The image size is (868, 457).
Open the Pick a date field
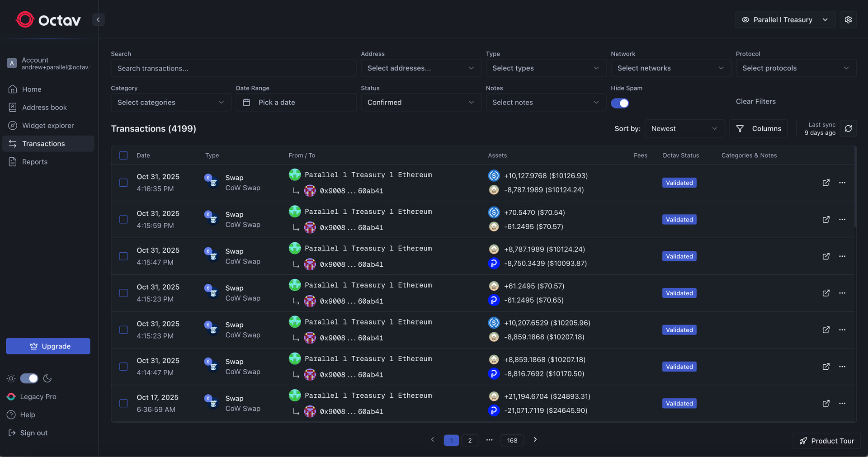pos(296,103)
